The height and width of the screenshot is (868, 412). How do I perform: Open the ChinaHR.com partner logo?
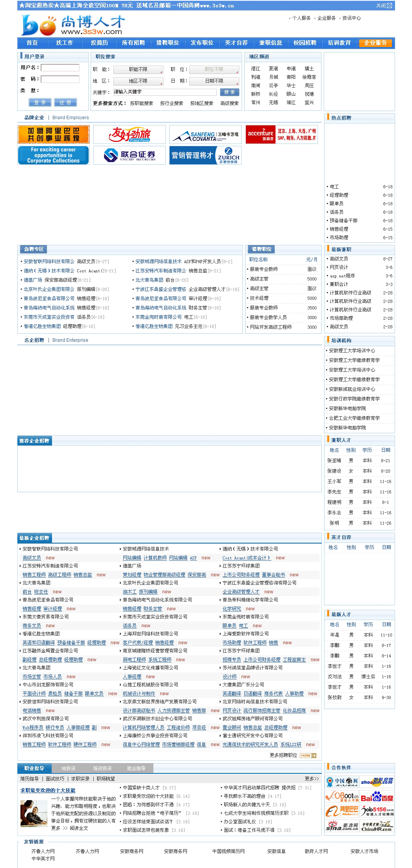pyautogui.click(x=377, y=826)
